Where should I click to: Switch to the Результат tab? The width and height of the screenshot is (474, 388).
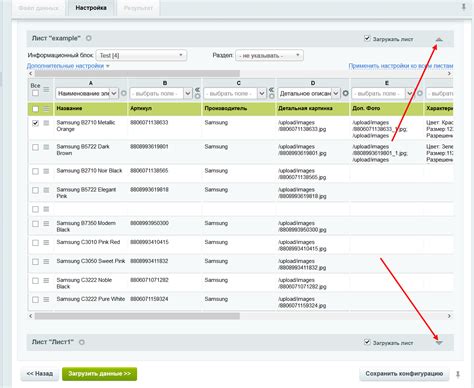(x=138, y=8)
